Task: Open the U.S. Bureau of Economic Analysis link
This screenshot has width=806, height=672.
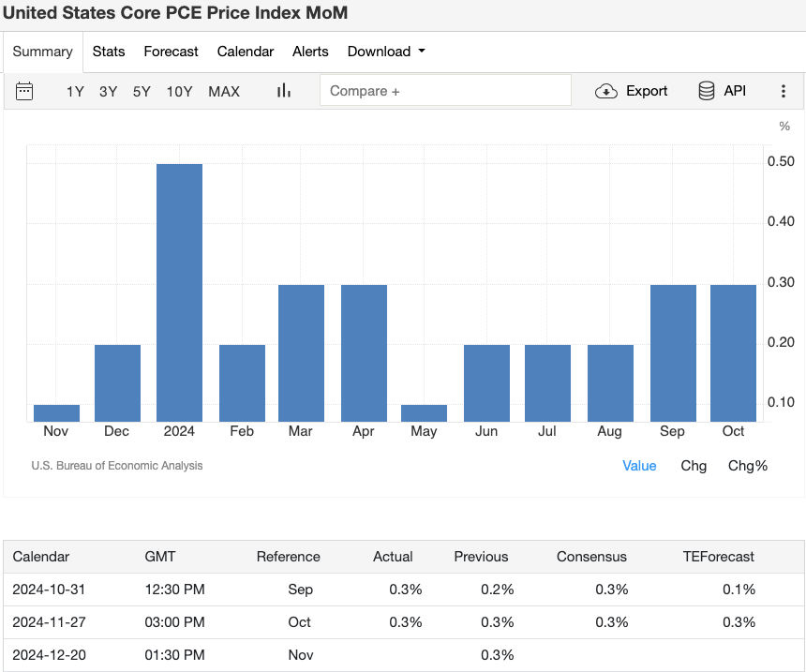Action: point(117,465)
